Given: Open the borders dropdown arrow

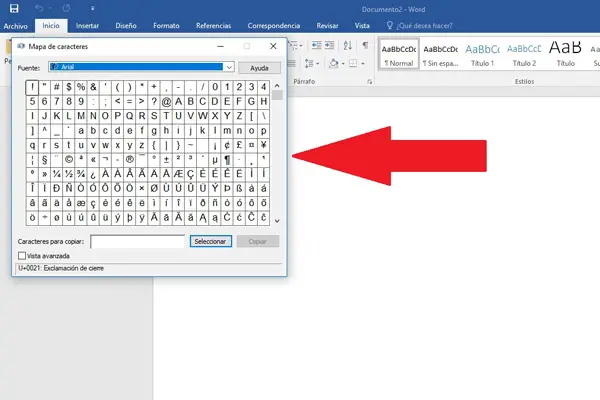Looking at the screenshot, I should (x=363, y=64).
